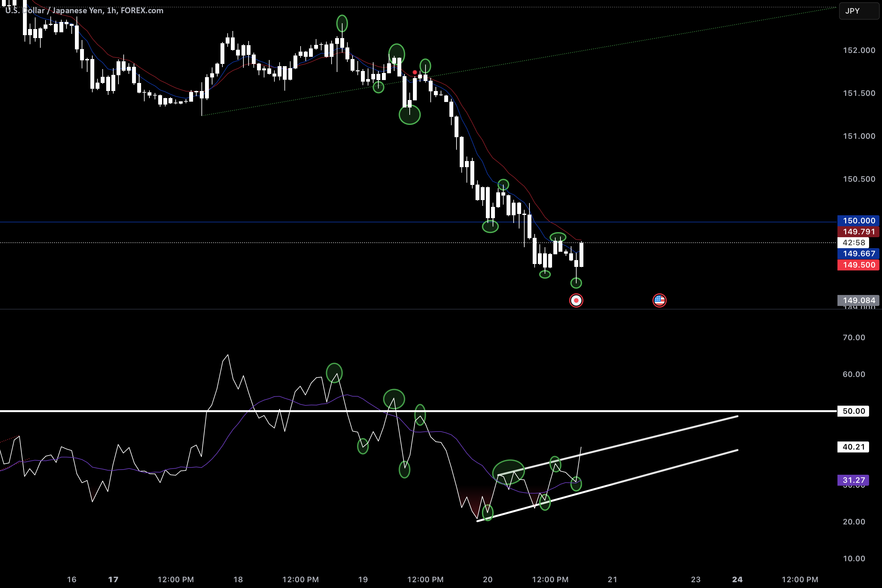Viewport: 882px width, 588px height.
Task: Click date 21 on the time axis
Action: point(613,579)
